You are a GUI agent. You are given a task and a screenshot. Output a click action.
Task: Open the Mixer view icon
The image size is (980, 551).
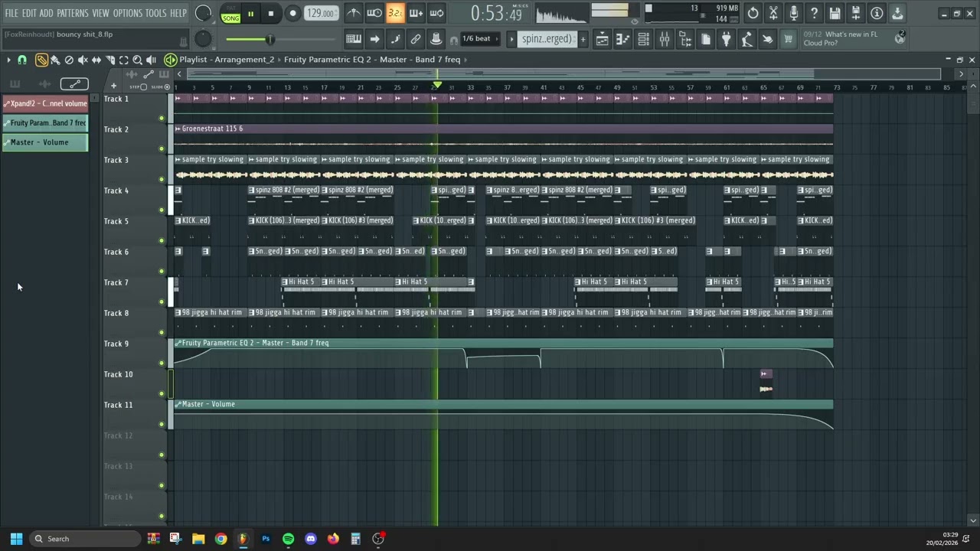point(665,39)
